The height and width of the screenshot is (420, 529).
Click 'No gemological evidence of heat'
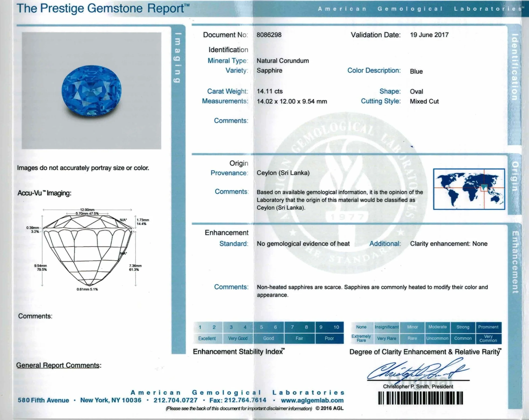(303, 244)
